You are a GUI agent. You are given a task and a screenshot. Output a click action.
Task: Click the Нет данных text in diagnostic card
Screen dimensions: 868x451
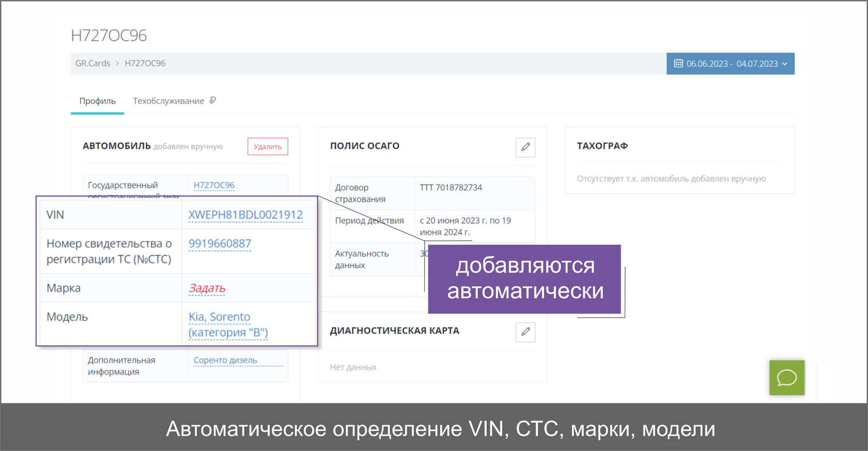tap(353, 367)
